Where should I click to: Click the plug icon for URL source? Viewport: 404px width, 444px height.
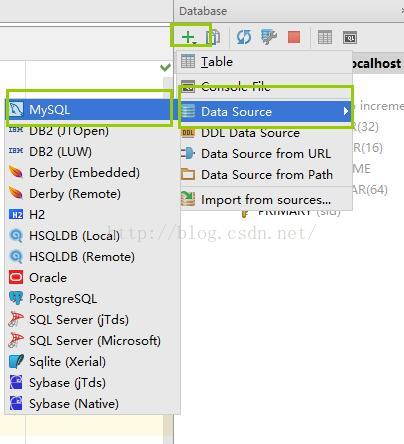point(188,153)
